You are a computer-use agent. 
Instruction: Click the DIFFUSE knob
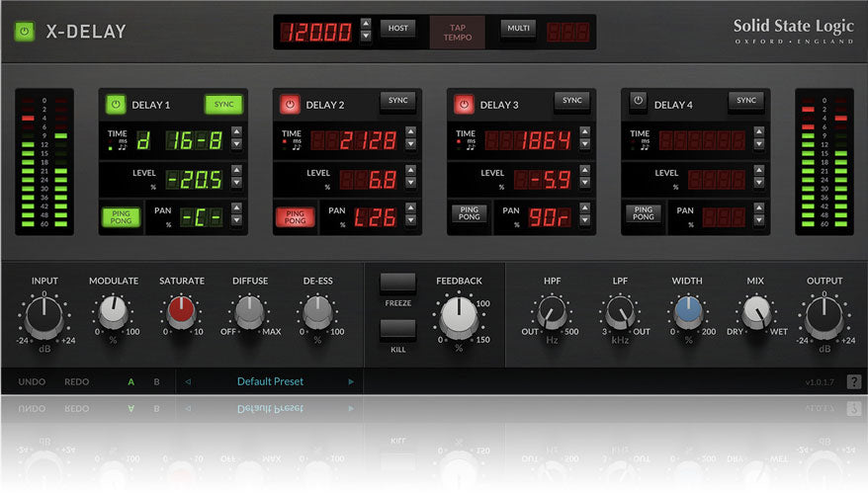point(250,311)
